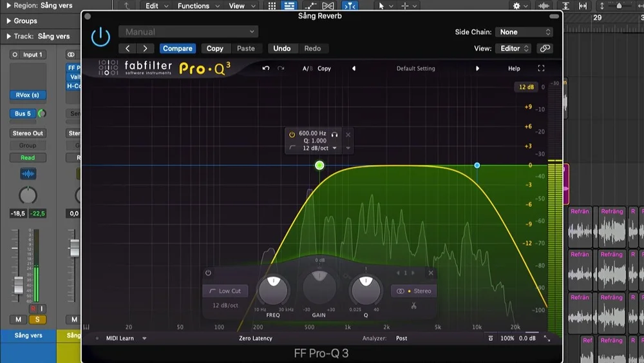Delete the band via the popup X icon
This screenshot has width=644, height=363.
click(x=348, y=134)
